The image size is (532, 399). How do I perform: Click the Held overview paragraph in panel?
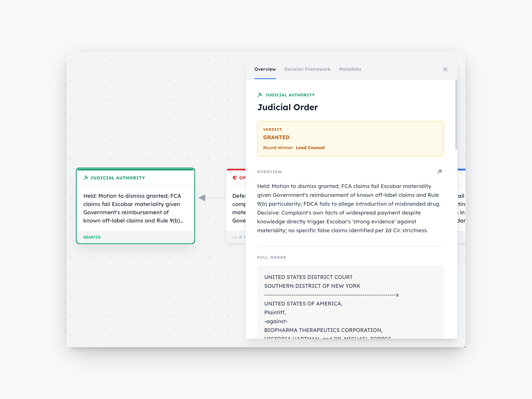tap(349, 208)
